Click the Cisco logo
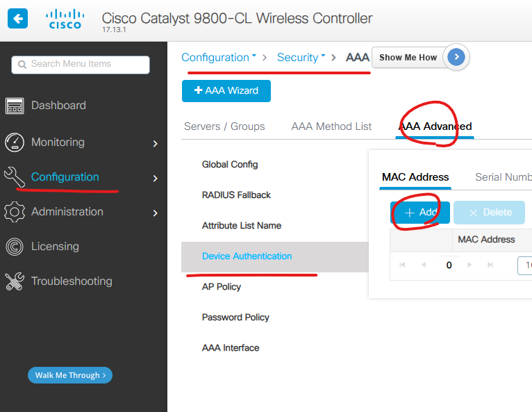This screenshot has width=532, height=412. click(x=65, y=19)
